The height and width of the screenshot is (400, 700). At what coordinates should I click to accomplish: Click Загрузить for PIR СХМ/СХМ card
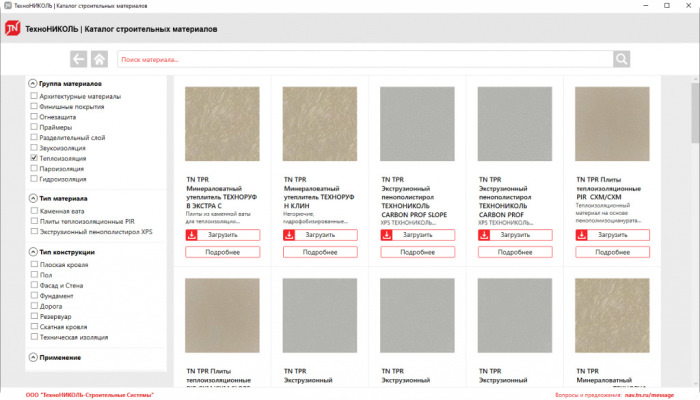click(x=612, y=235)
